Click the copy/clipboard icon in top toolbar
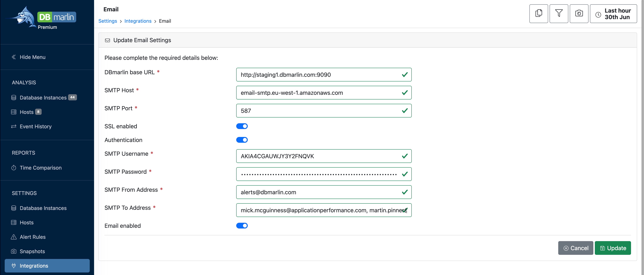This screenshot has height=275, width=644. (x=539, y=14)
